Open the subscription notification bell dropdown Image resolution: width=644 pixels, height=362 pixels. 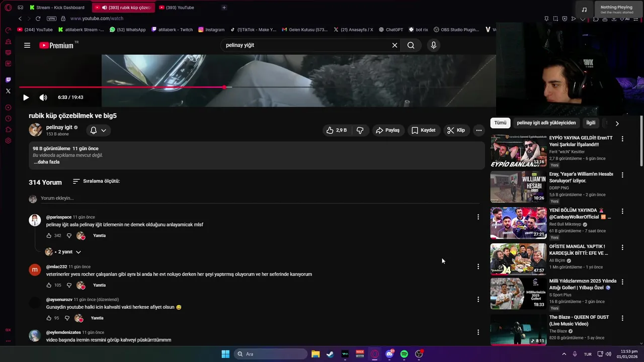tap(99, 130)
